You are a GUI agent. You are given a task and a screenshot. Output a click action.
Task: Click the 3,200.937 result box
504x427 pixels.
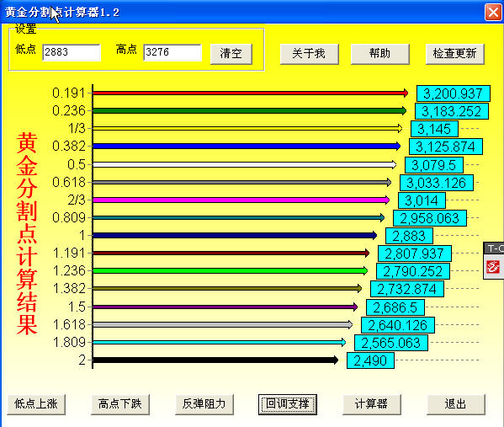click(454, 93)
